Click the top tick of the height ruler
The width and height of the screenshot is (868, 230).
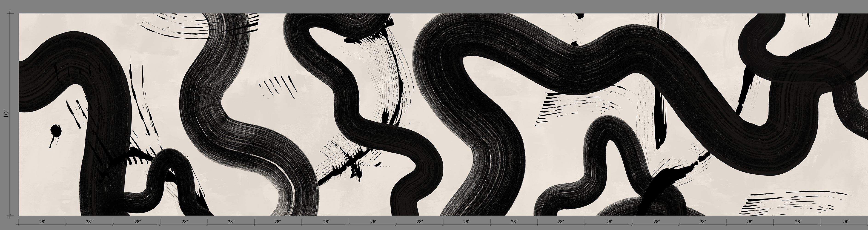pyautogui.click(x=10, y=14)
